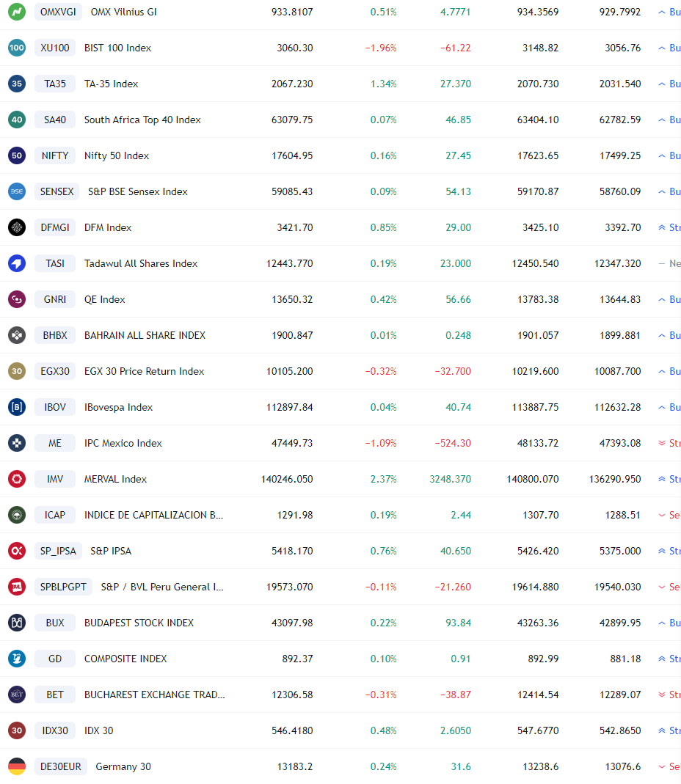Click the BIST 100 Index round logo
The image size is (681, 784).
coord(17,48)
